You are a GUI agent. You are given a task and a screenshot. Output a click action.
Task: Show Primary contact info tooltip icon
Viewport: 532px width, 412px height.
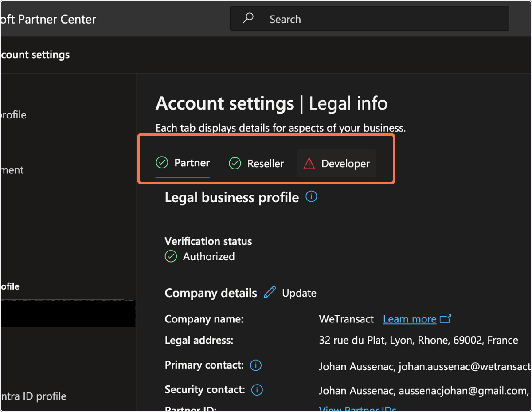pyautogui.click(x=256, y=365)
